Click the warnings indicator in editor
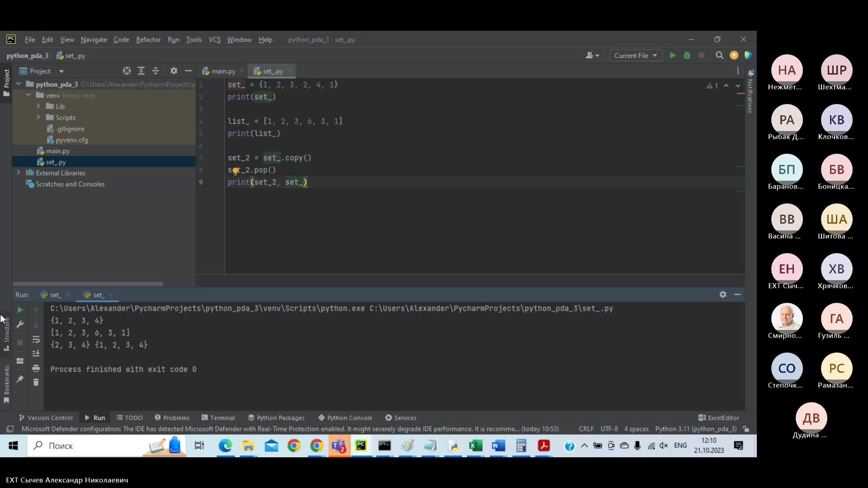This screenshot has width=868, height=488. [x=712, y=85]
